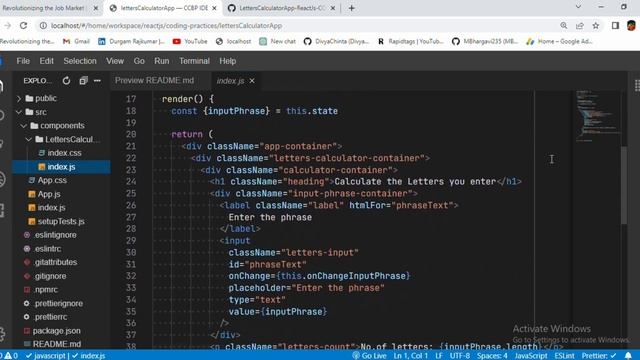Open the Go menu
Viewport: 640px width, 360px height.
pos(139,61)
